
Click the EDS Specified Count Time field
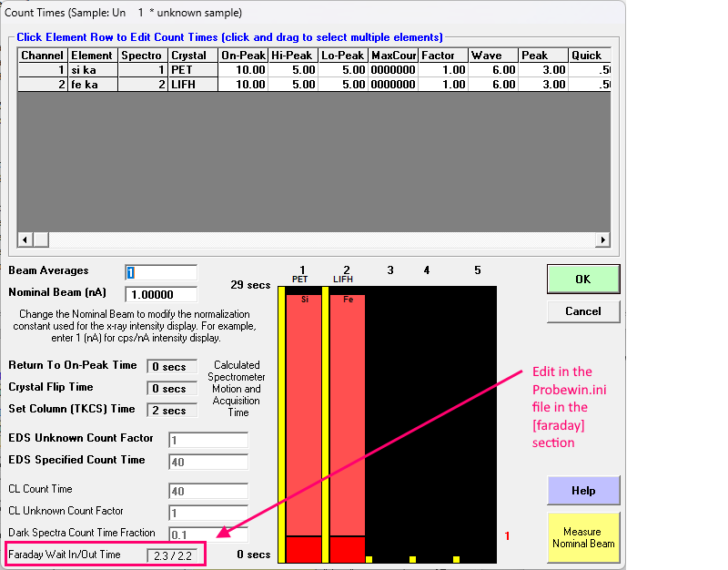(x=207, y=462)
